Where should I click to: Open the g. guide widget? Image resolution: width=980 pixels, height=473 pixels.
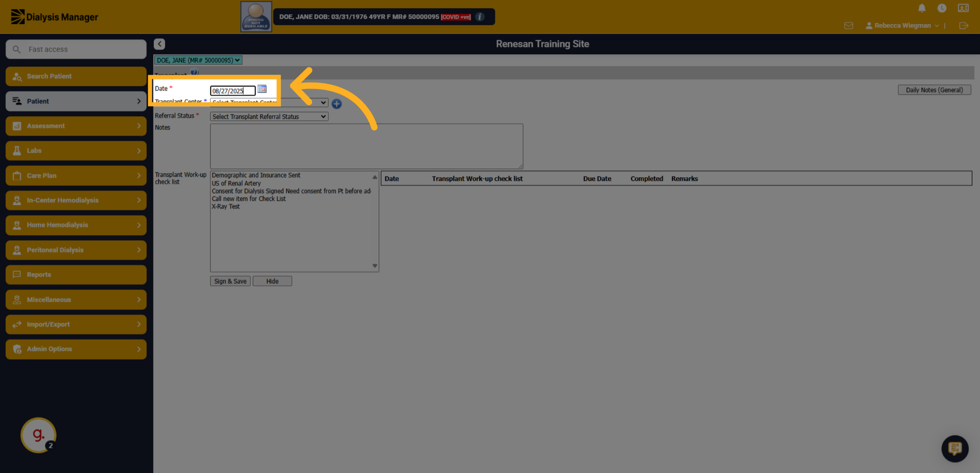(38, 435)
